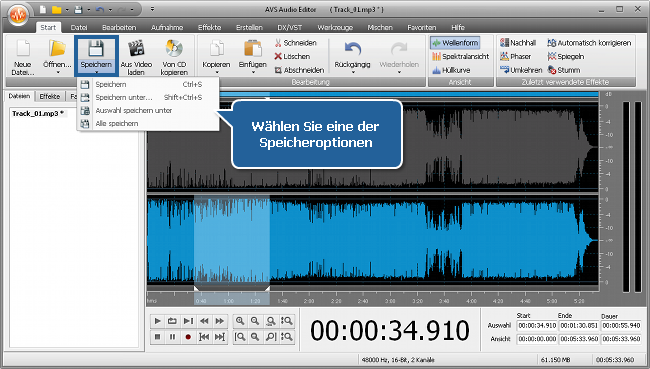The image size is (650, 369).
Task: Switch view to Wellenform
Action: coord(455,43)
